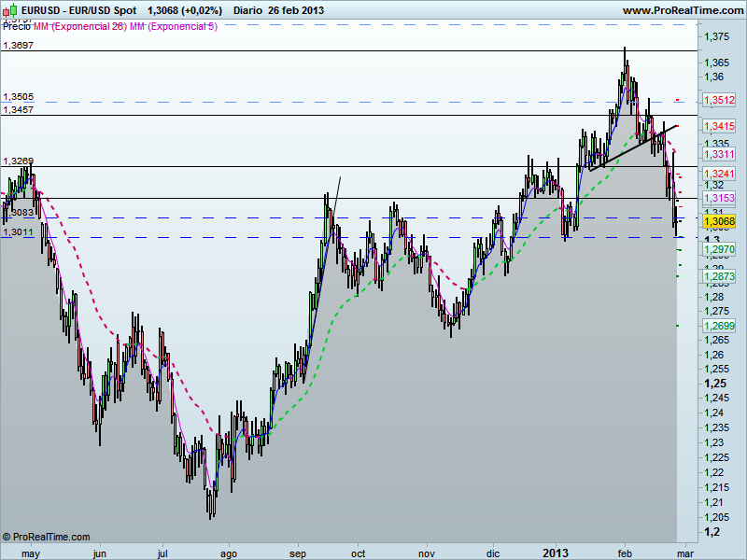
Task: Click the red 1,3415 price tag
Action: [x=719, y=126]
